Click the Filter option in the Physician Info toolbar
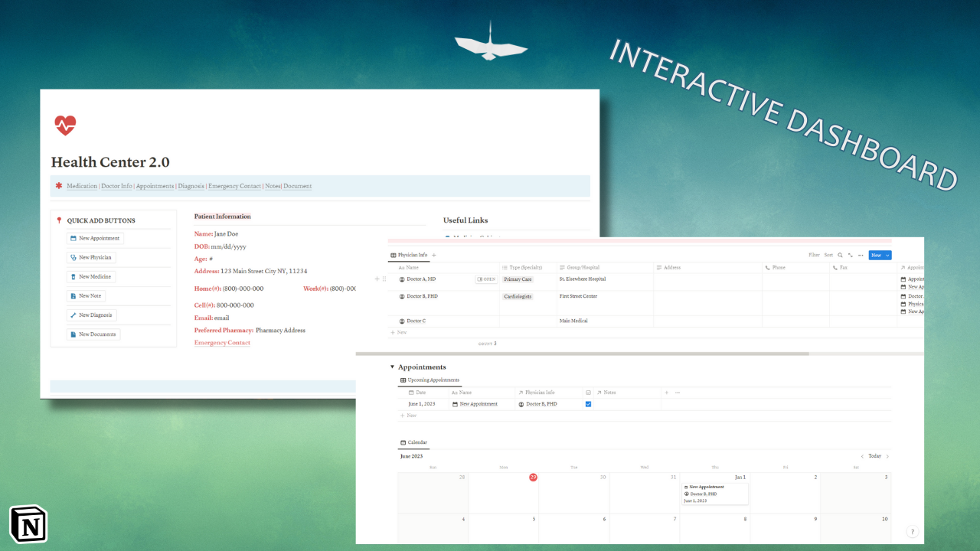Viewport: 980px width, 551px height. (x=814, y=255)
